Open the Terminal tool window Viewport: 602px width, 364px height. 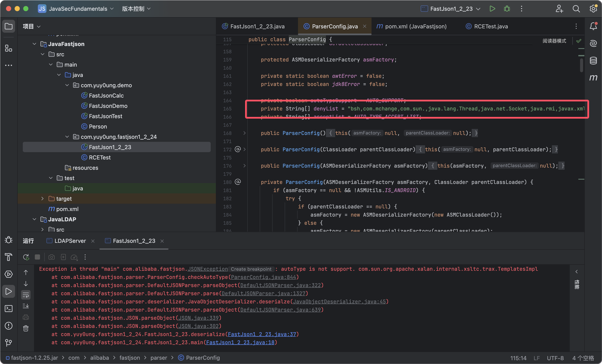tap(9, 309)
